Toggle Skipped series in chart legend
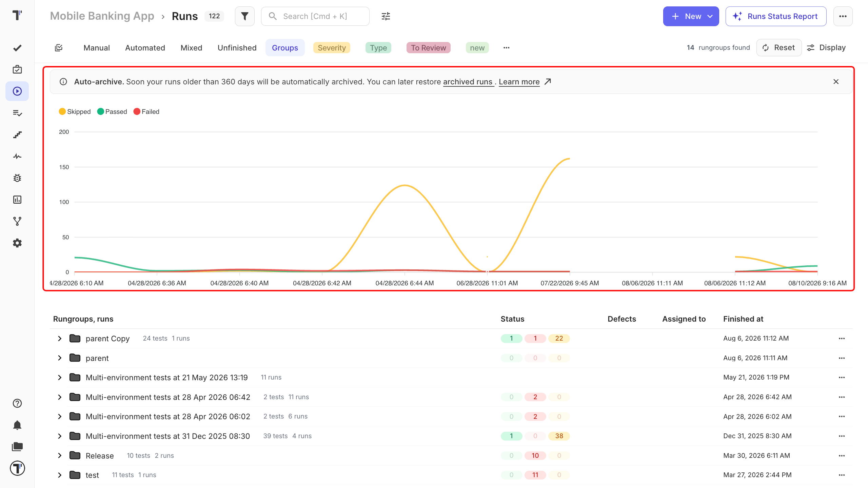Viewport: 868px width, 488px height. [x=75, y=112]
